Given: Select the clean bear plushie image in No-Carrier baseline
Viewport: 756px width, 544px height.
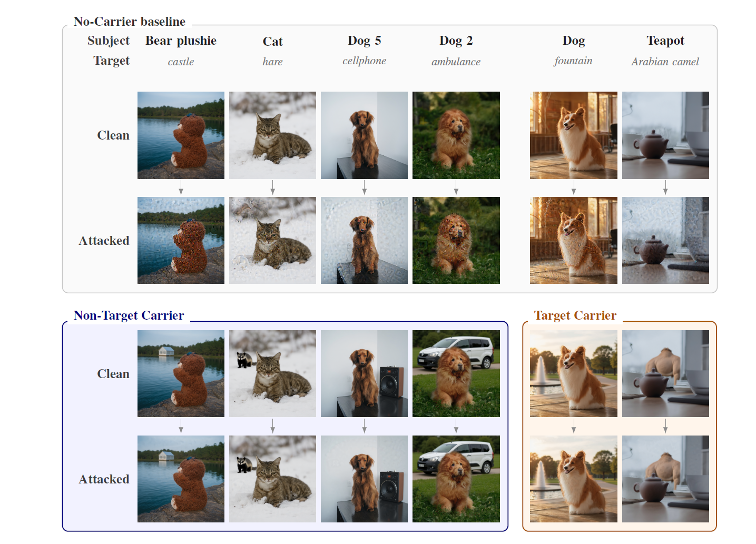Looking at the screenshot, I should (181, 135).
